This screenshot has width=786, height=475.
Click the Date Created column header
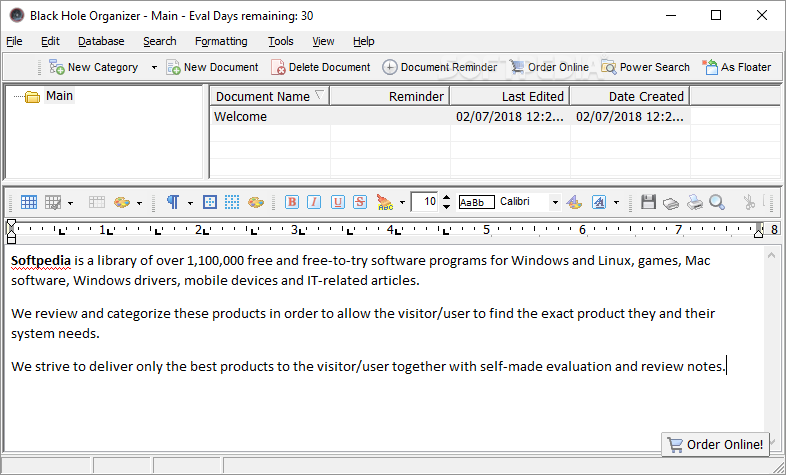(630, 96)
